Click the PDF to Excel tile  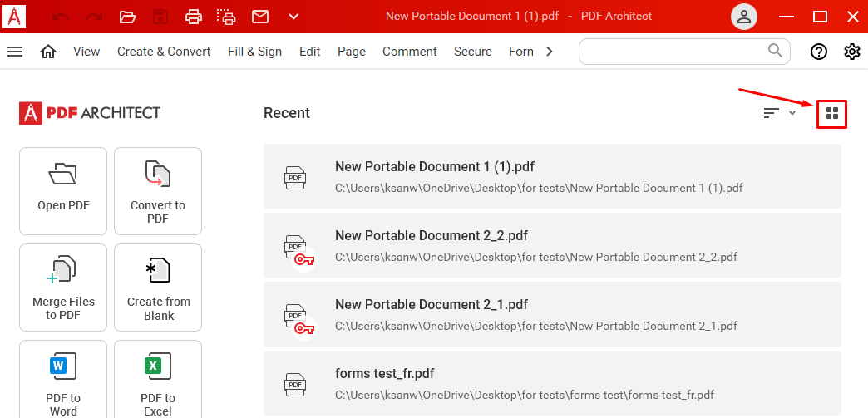pyautogui.click(x=158, y=380)
